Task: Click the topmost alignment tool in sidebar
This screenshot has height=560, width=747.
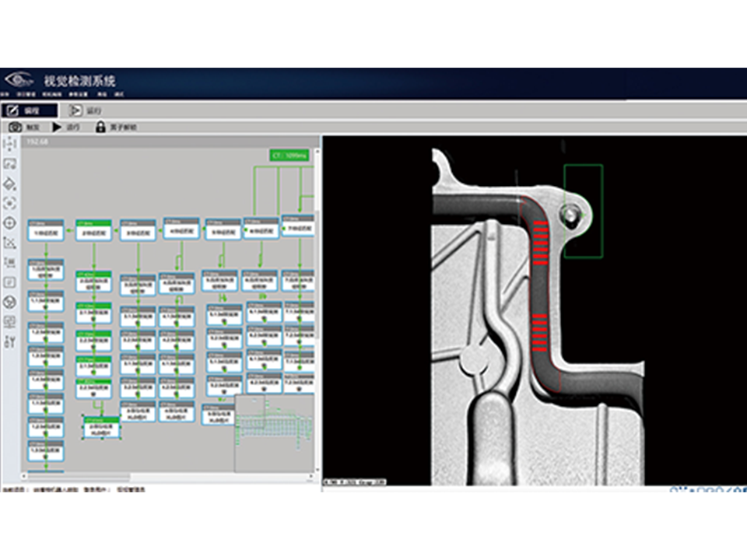Action: (10, 144)
